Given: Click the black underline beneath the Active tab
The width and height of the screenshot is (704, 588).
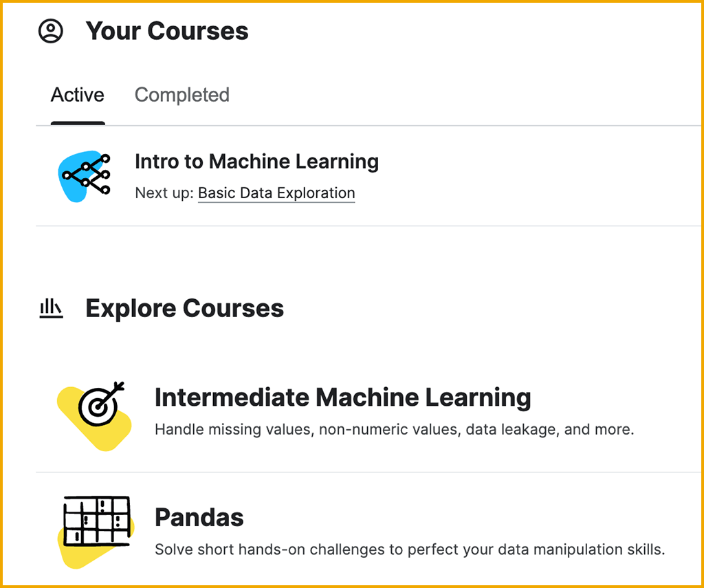Looking at the screenshot, I should click(x=78, y=124).
